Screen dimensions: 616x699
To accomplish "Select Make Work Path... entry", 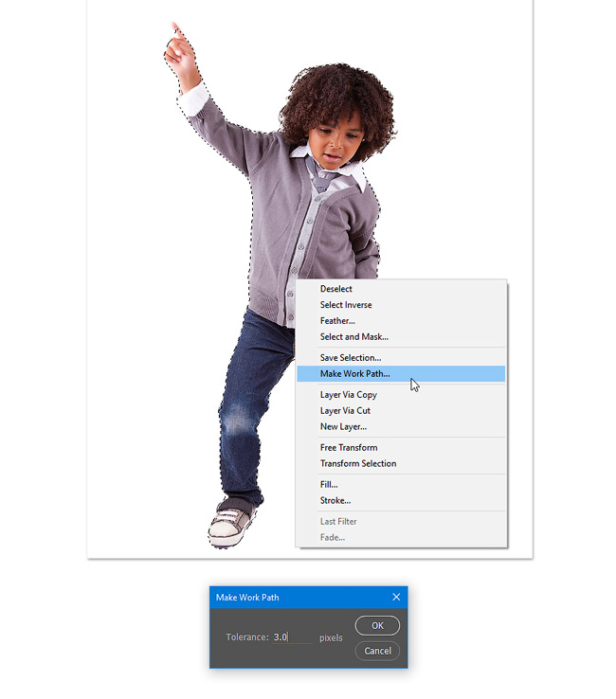I will tap(401, 374).
